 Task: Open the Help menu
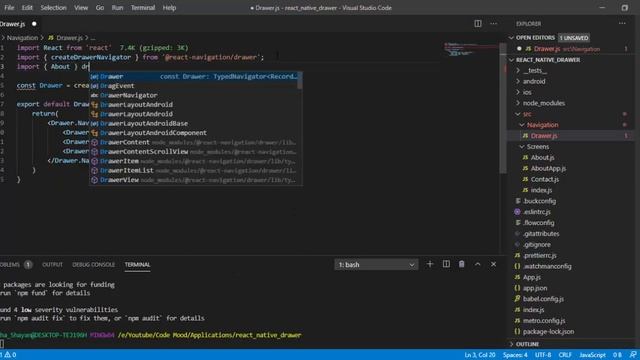169,8
